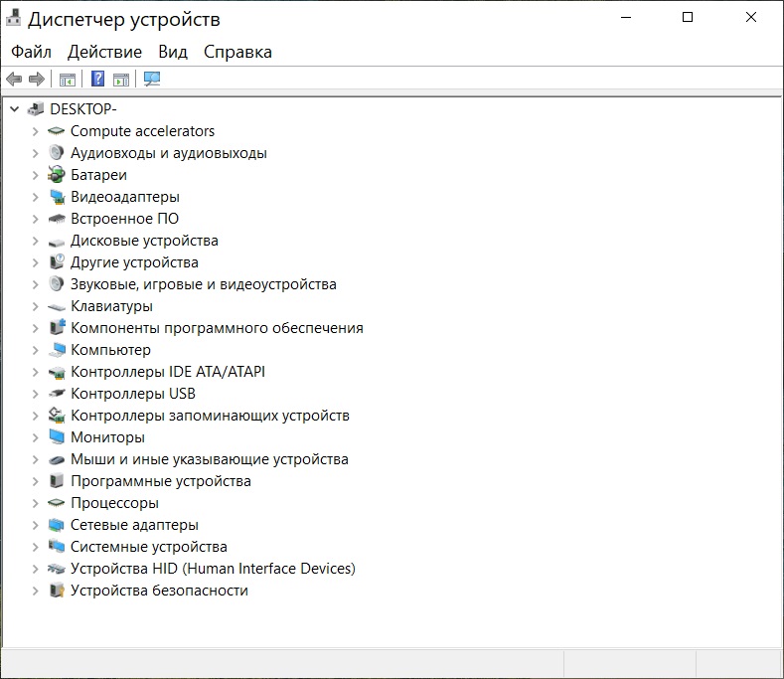Click the show/hide console tree toolbar icon
Image resolution: width=784 pixels, height=679 pixels.
(68, 80)
